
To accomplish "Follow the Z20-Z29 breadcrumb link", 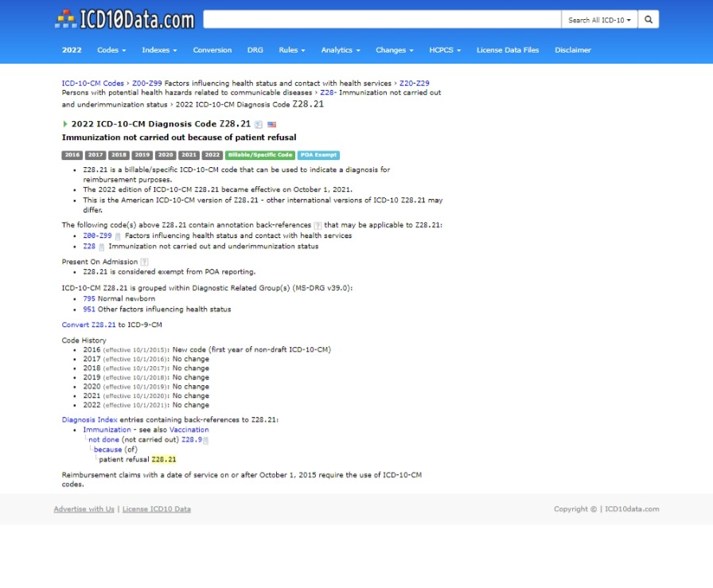I will pos(415,84).
